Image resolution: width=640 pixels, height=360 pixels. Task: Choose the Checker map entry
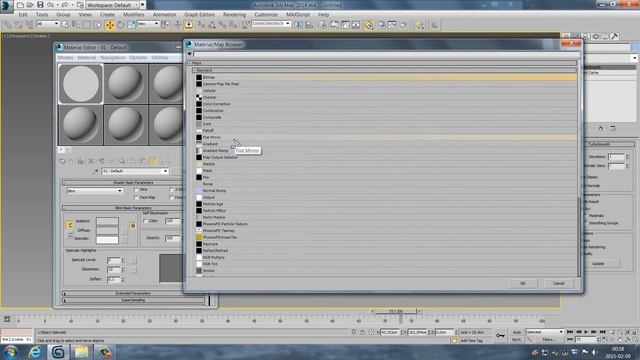[x=386, y=97]
